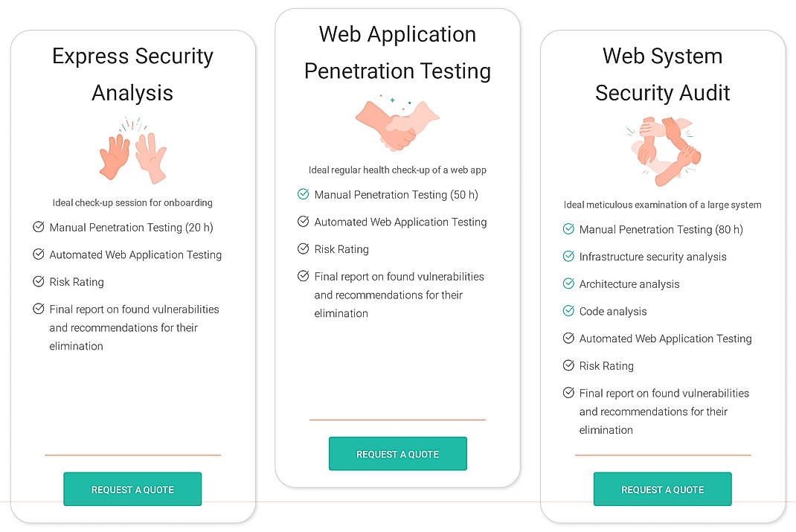The width and height of the screenshot is (796, 532).
Task: Click the checkmark beside Code analysis
Action: (x=567, y=311)
